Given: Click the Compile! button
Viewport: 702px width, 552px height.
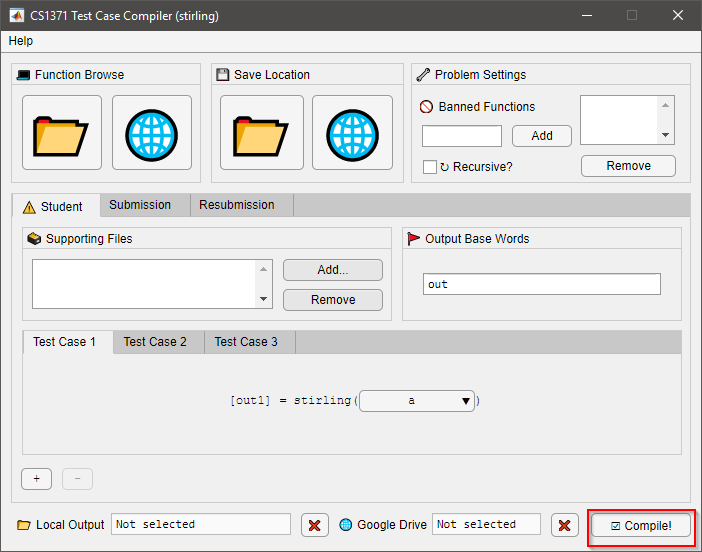Looking at the screenshot, I should click(641, 526).
